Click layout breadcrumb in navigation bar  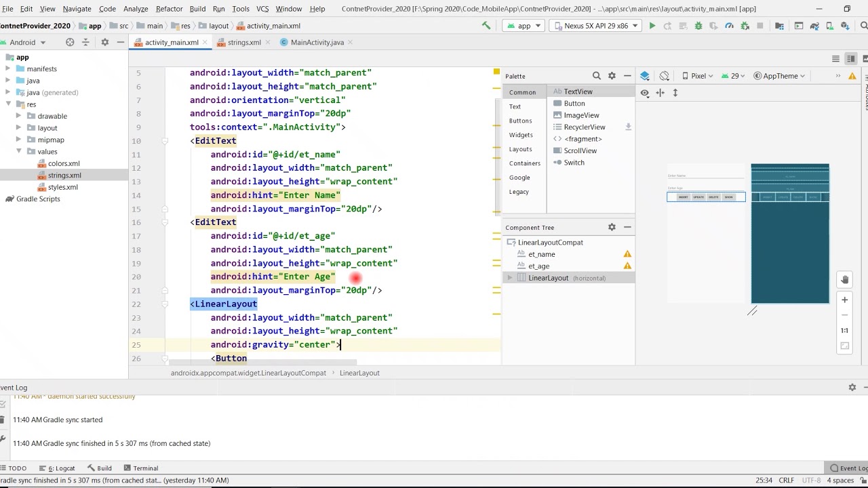coord(214,26)
